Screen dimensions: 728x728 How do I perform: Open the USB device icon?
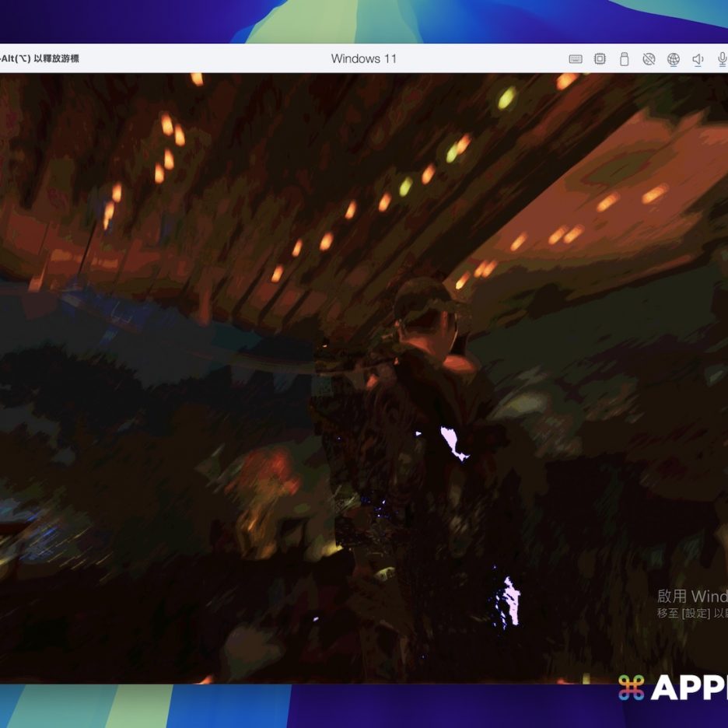(x=624, y=59)
